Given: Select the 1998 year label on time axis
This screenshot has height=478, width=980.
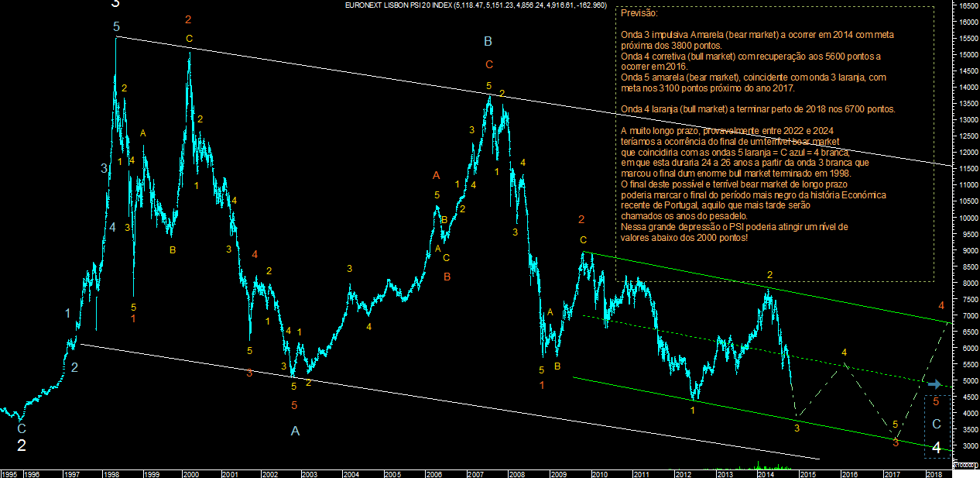Looking at the screenshot, I should pos(111,473).
